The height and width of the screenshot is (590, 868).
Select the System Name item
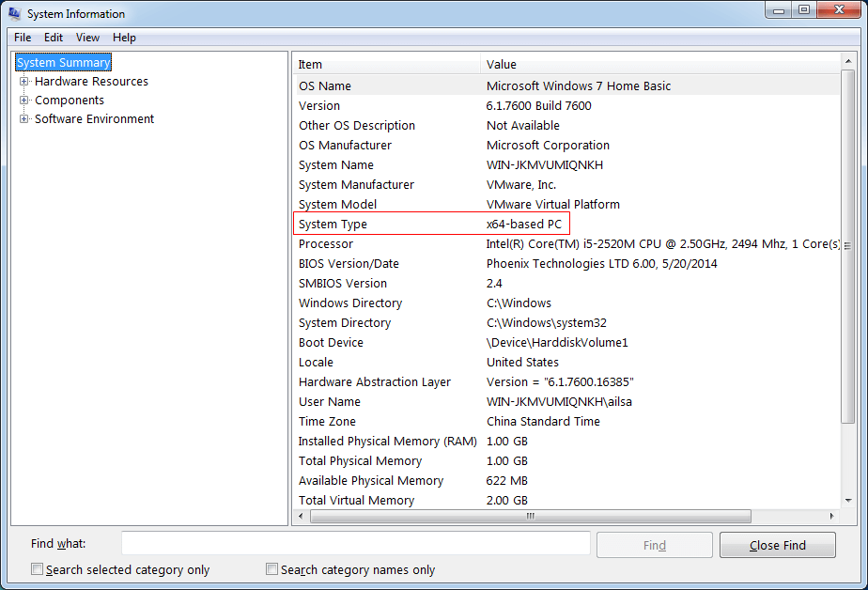point(336,165)
